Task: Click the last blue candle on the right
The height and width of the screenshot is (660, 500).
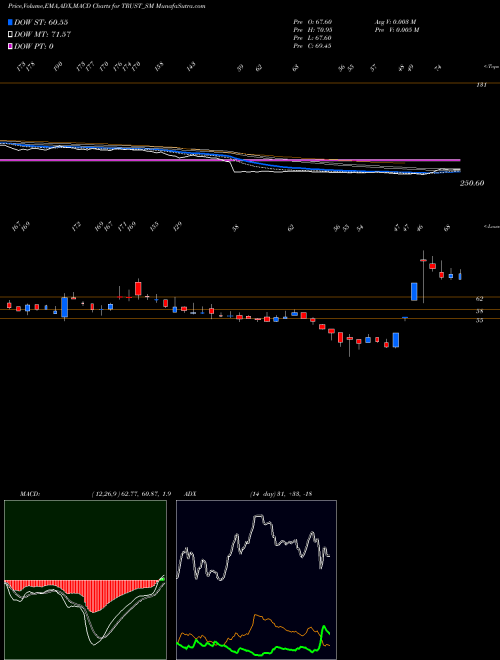Action: [x=460, y=276]
